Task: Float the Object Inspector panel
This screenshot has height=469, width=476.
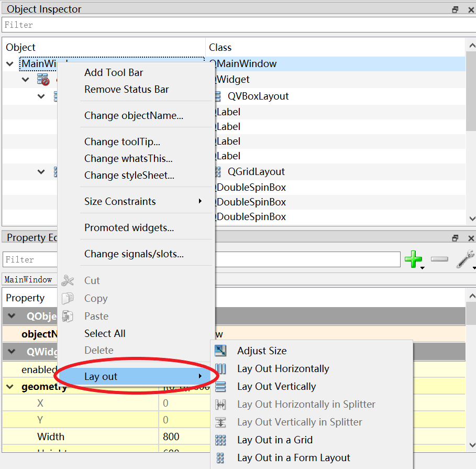Action: pos(455,10)
